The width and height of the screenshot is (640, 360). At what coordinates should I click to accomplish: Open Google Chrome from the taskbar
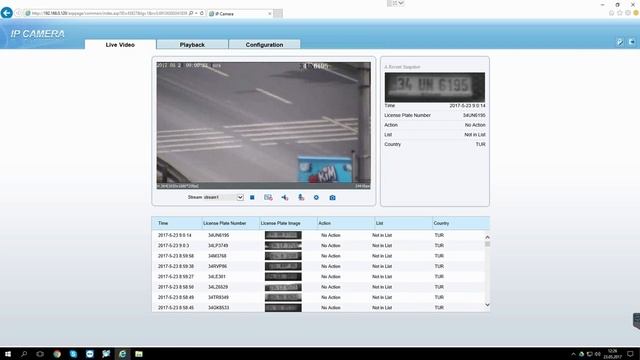point(57,354)
